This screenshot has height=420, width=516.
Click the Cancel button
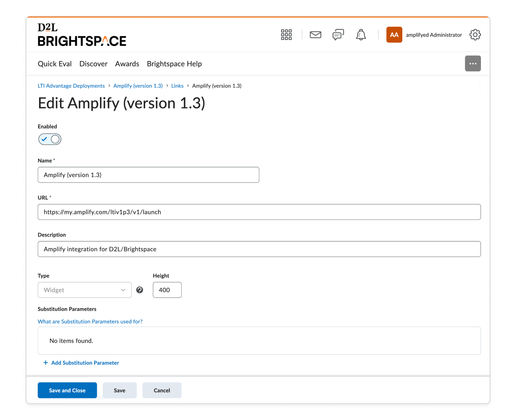[162, 390]
